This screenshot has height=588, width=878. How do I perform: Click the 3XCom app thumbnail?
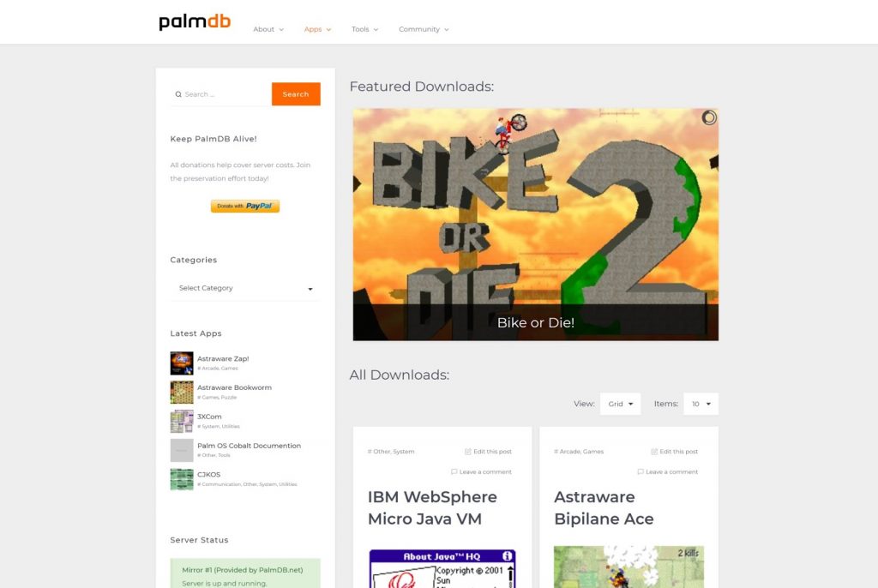(x=182, y=421)
